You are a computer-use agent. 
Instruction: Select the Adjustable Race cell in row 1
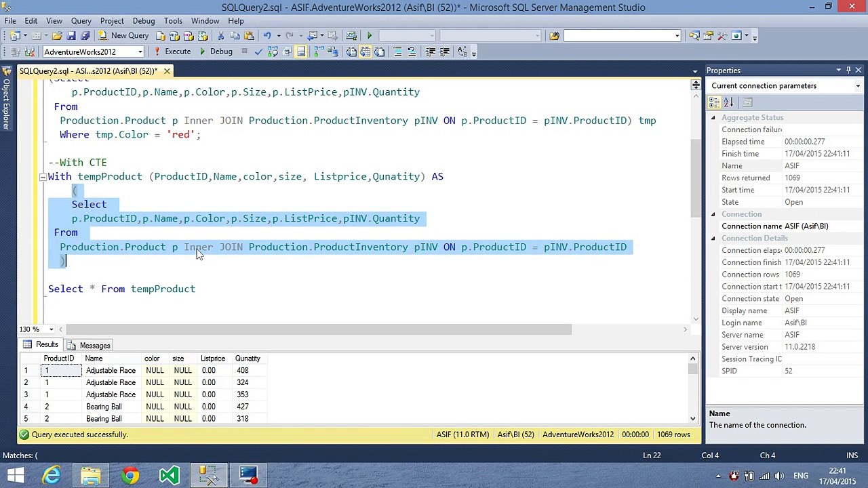(111, 371)
